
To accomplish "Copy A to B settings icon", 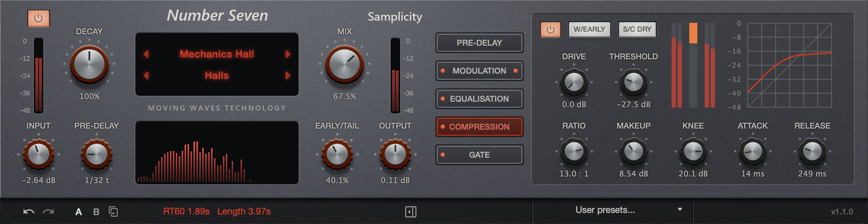I will click(113, 211).
